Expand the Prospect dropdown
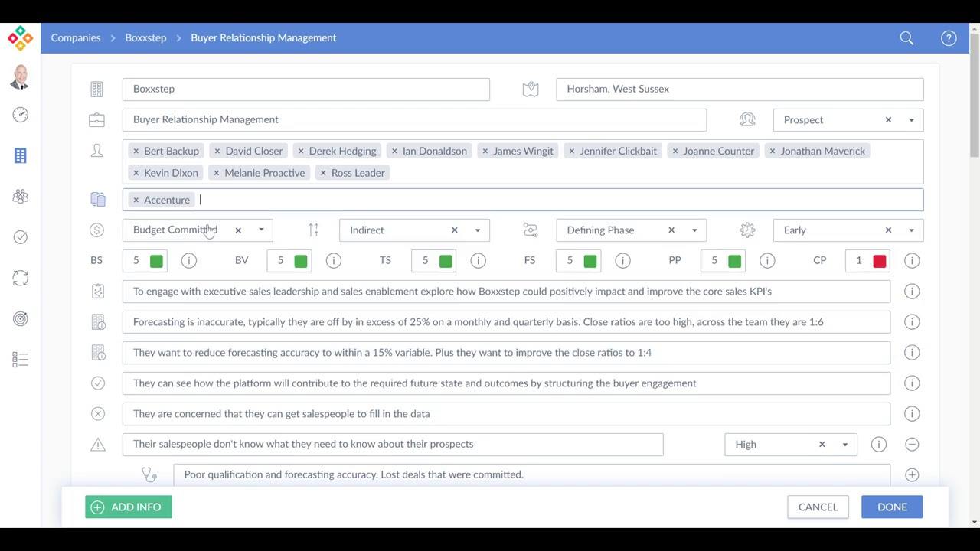The height and width of the screenshot is (551, 980). click(911, 120)
